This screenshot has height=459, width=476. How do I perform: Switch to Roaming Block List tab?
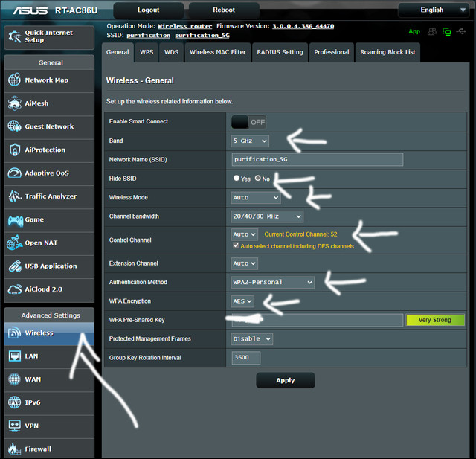pos(387,52)
